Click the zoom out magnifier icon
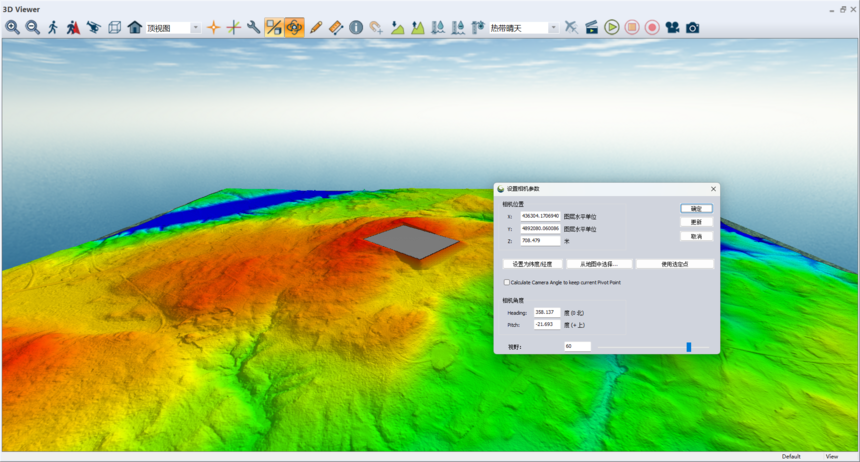 pos(32,28)
